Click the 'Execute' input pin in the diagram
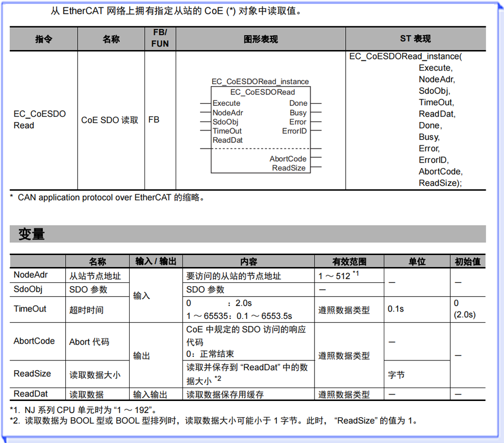 pos(227,103)
